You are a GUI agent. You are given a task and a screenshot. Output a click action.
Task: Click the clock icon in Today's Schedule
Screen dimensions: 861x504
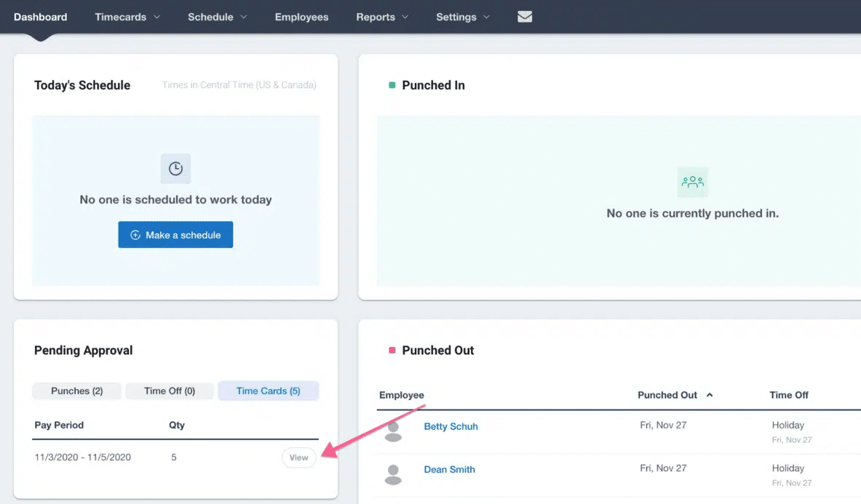[x=175, y=169]
